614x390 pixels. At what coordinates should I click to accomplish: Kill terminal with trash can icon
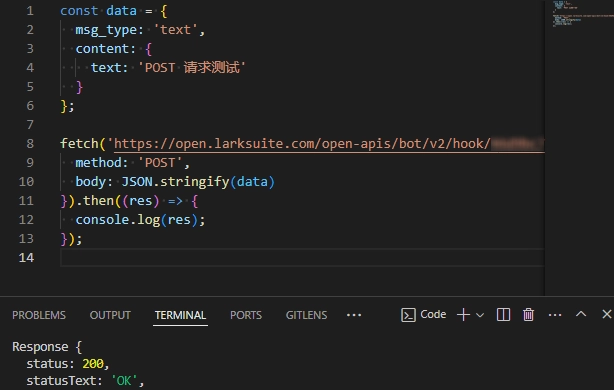click(x=528, y=314)
